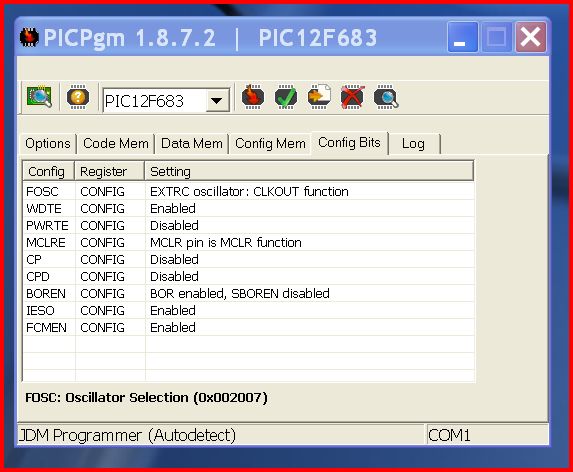Click the Config column header
This screenshot has height=472, width=573.
click(x=48, y=171)
